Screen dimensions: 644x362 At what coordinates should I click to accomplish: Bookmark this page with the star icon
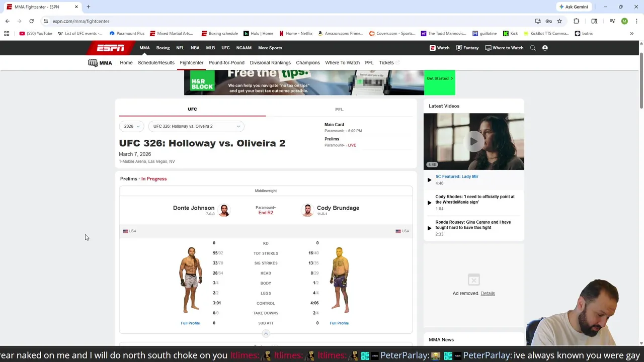coord(559,21)
